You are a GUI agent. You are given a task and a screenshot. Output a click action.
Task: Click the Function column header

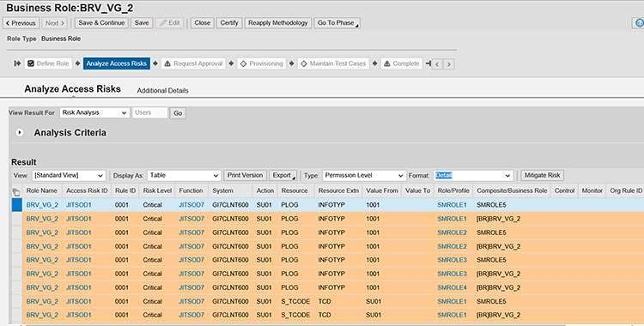[x=191, y=191]
